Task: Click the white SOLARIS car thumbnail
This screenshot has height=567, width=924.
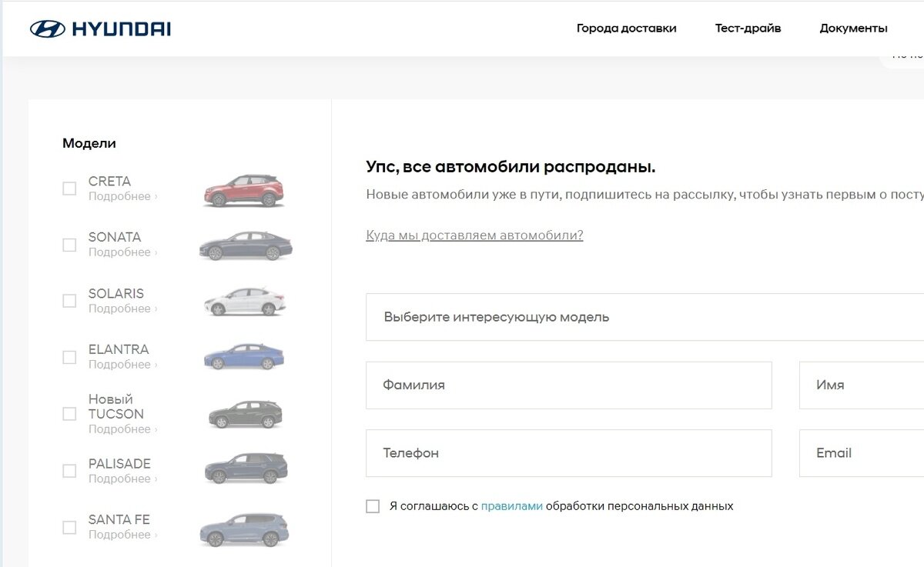Action: (x=244, y=302)
